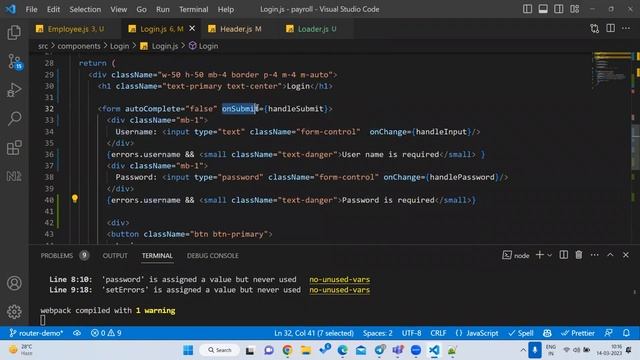Viewport: 640px width, 360px height.
Task: Open notifications bell in status bar
Action: 626,333
